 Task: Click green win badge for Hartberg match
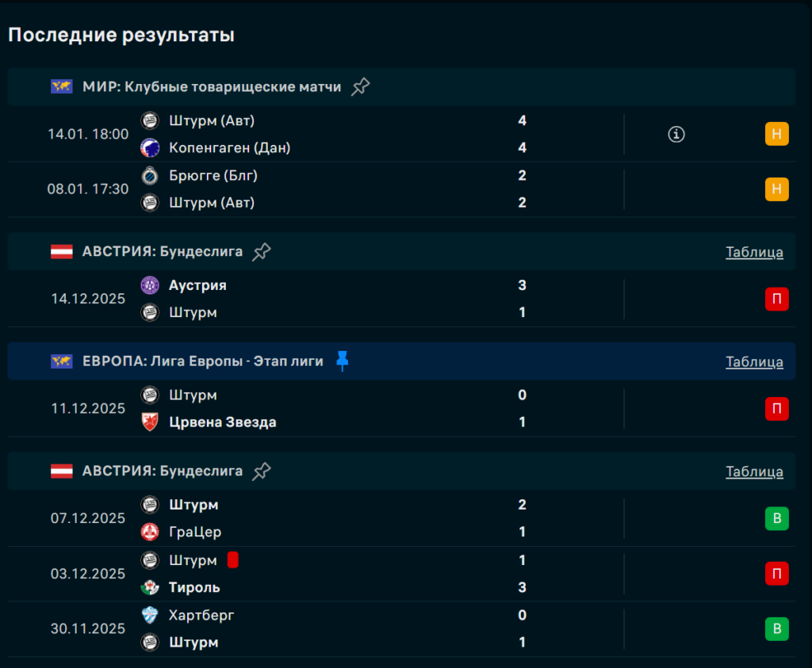tap(776, 629)
